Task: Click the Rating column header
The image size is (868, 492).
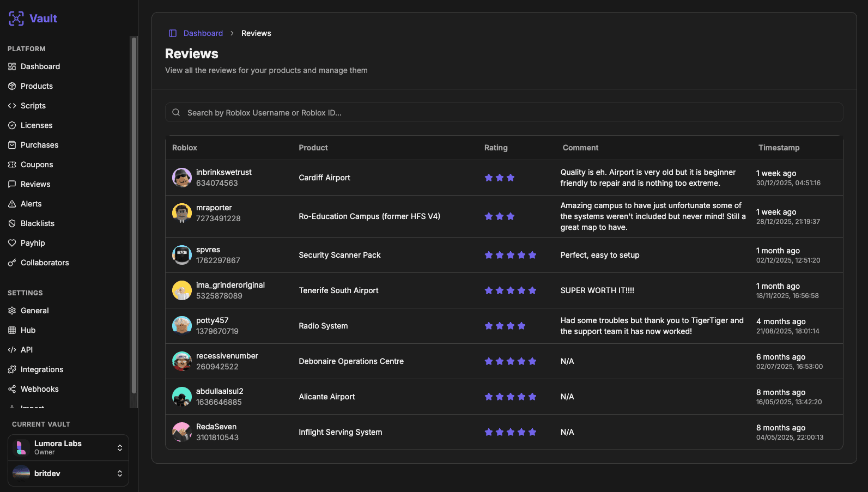Action: pyautogui.click(x=496, y=148)
